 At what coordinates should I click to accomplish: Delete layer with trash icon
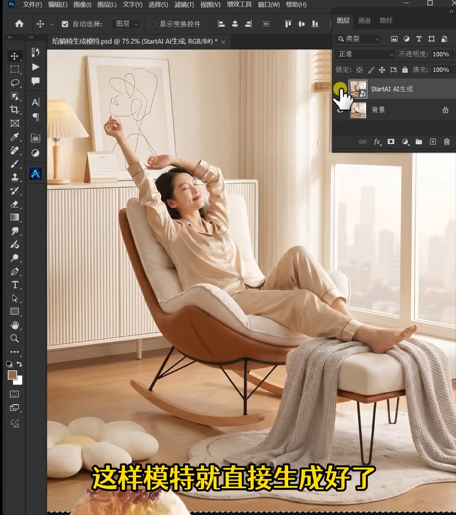tap(446, 142)
